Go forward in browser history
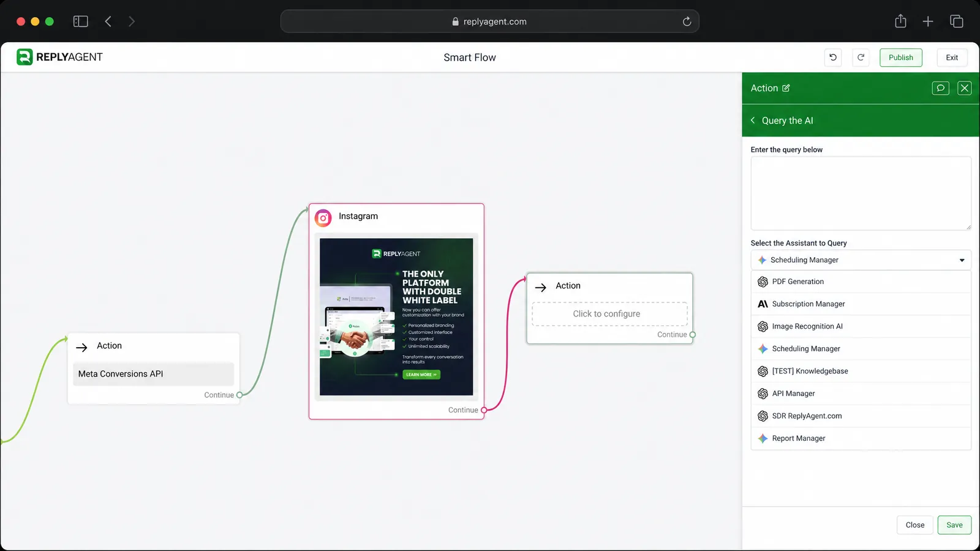 pos(132,21)
